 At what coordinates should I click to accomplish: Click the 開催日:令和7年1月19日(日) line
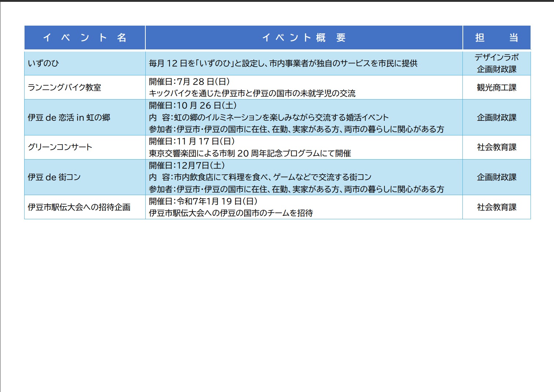[x=203, y=201]
